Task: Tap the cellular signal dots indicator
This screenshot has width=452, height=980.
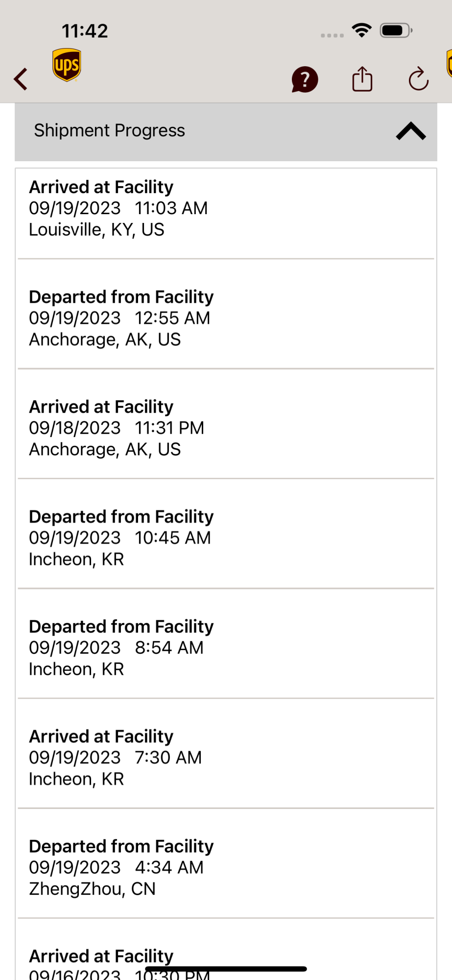Action: [332, 35]
